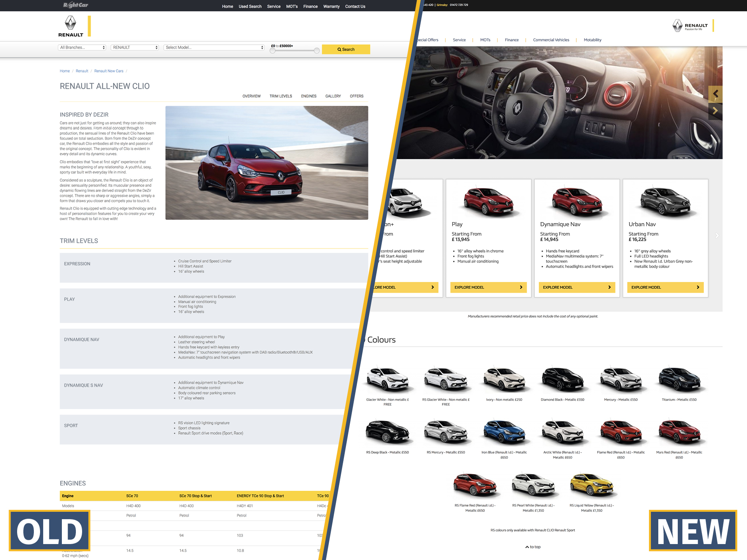Screen dimensions: 747x560
Task: Select the Ivory colour car
Action: (504, 379)
